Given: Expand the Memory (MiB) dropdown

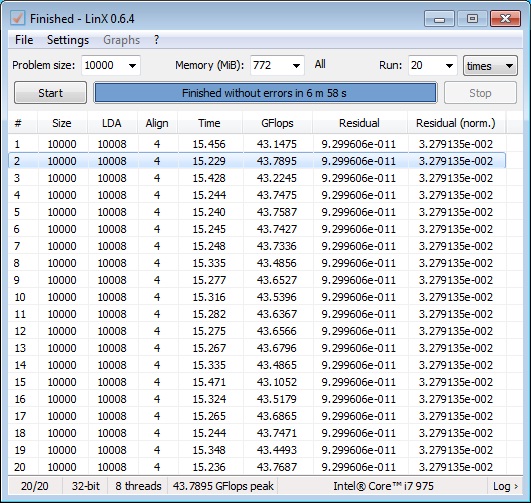Looking at the screenshot, I should tap(296, 66).
